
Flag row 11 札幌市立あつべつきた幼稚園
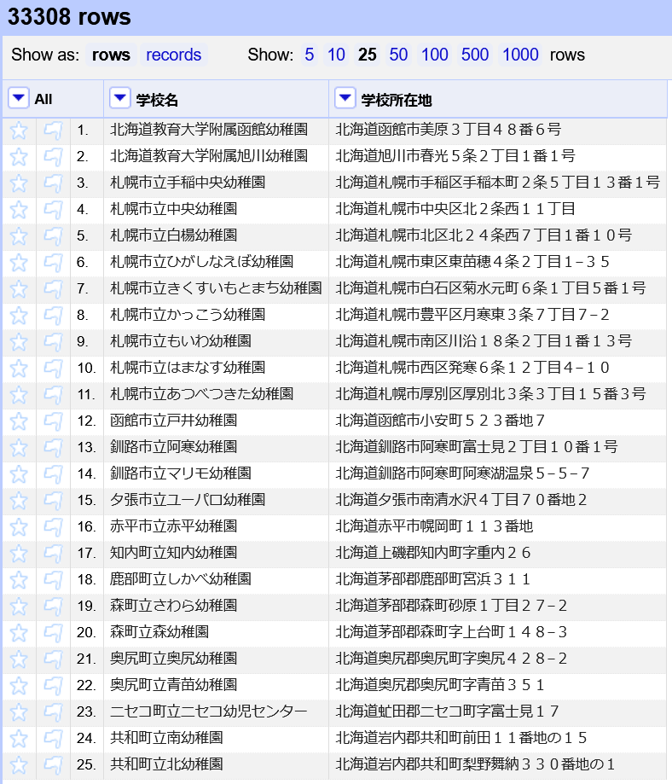click(53, 396)
